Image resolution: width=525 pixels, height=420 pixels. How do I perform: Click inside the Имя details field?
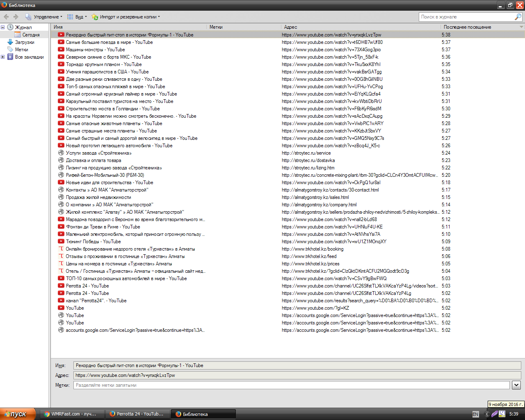[297, 365]
